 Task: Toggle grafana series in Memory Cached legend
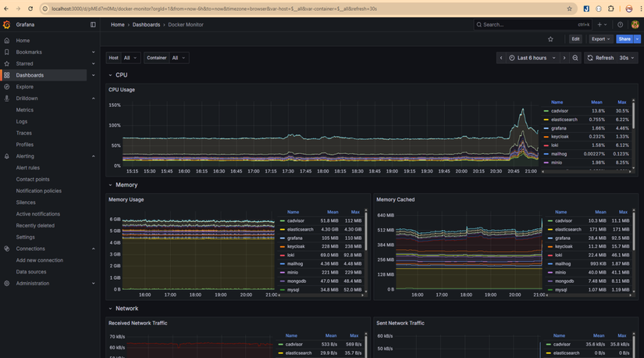coord(562,238)
